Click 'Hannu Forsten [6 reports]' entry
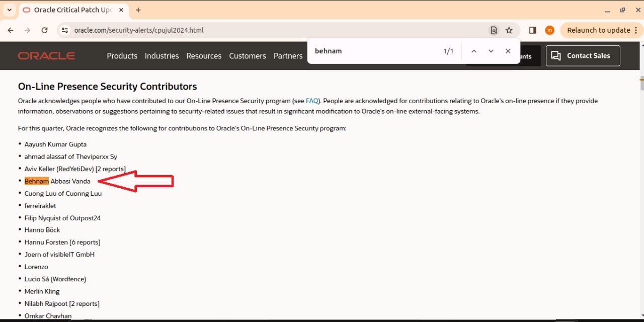 [x=62, y=242]
